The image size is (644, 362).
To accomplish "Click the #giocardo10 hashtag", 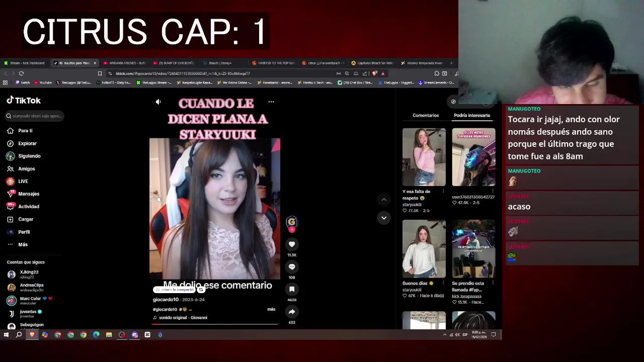I will point(165,310).
